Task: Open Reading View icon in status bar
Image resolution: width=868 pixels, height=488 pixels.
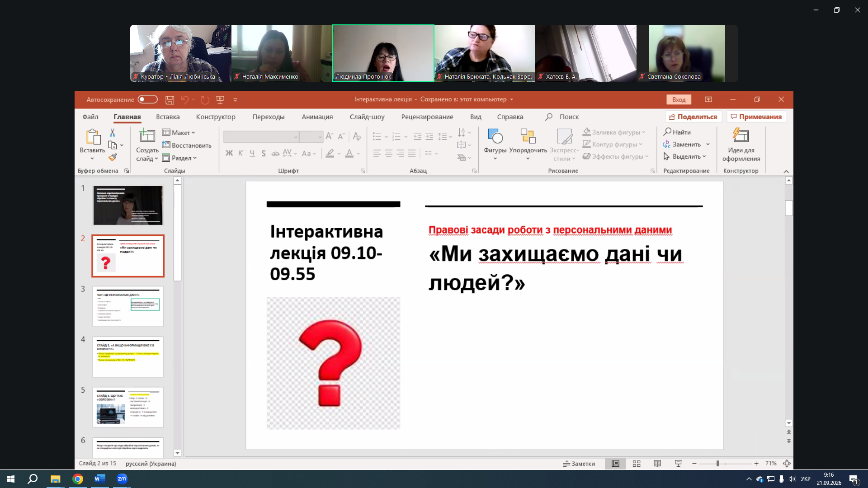Action: click(657, 464)
